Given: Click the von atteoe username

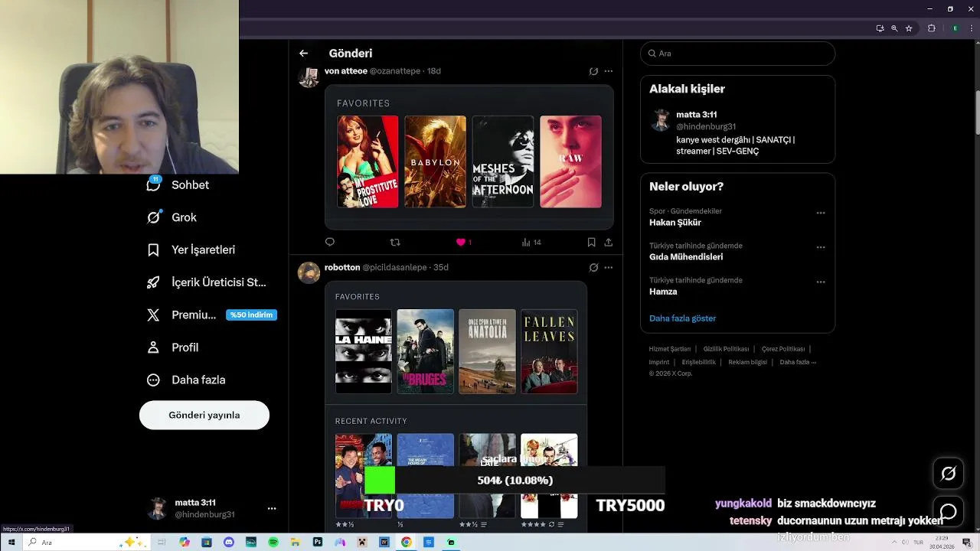Looking at the screenshot, I should (x=346, y=71).
